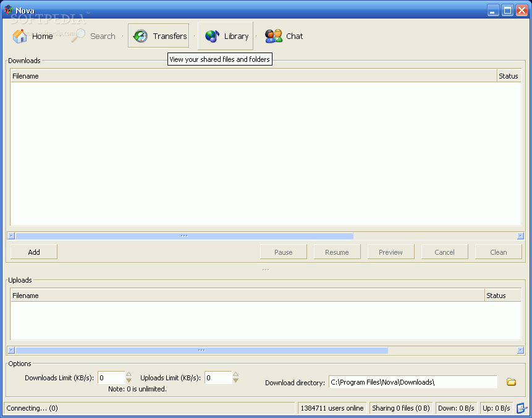Sort Uploads by Status column header
Image resolution: width=532 pixels, height=418 pixels.
[503, 296]
